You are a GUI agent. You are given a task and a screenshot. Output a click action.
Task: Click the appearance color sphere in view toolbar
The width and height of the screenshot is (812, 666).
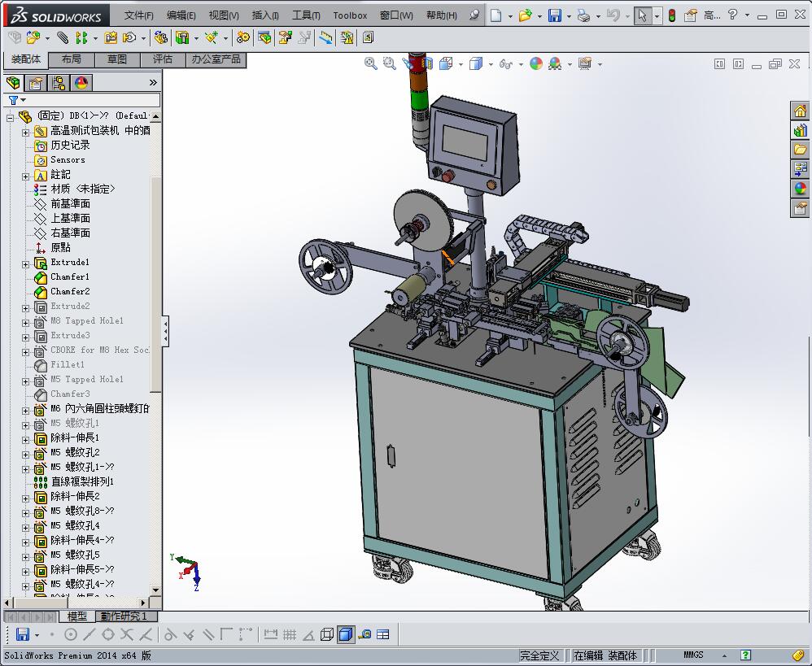coord(536,63)
